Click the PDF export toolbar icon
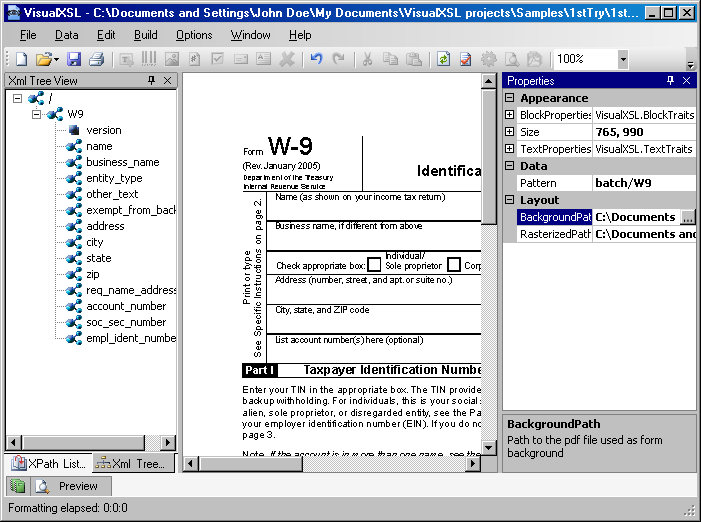This screenshot has width=701, height=522. pos(535,59)
